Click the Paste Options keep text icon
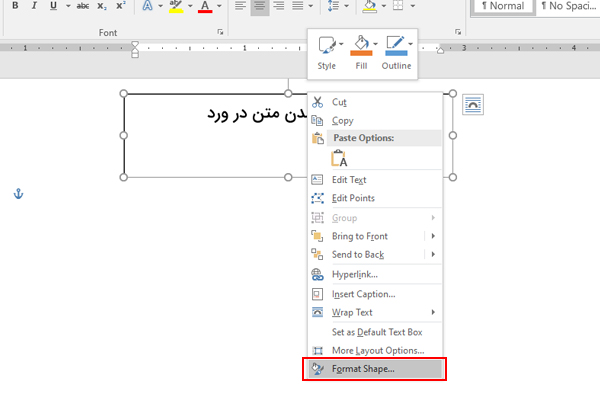Image resolution: width=600 pixels, height=400 pixels. point(339,157)
